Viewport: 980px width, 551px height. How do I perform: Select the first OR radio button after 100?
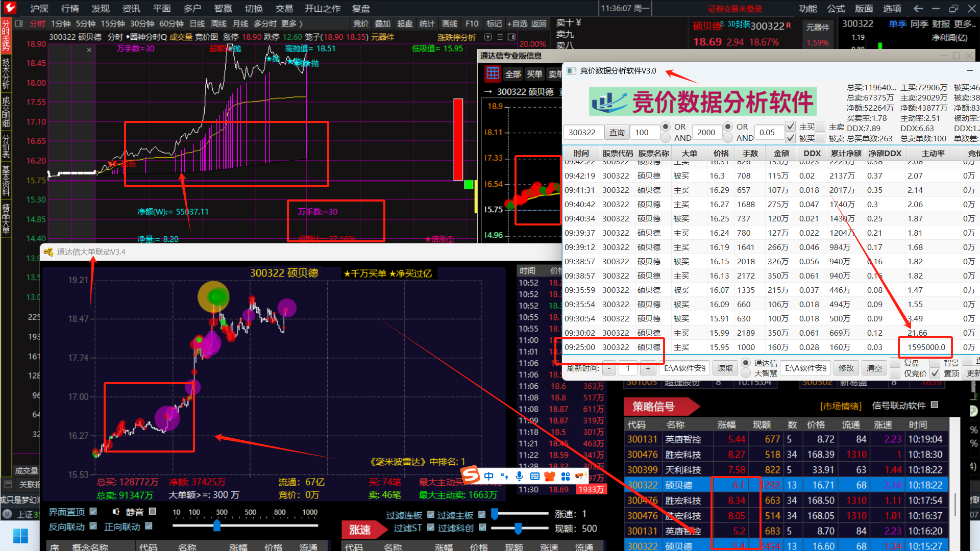pyautogui.click(x=666, y=127)
